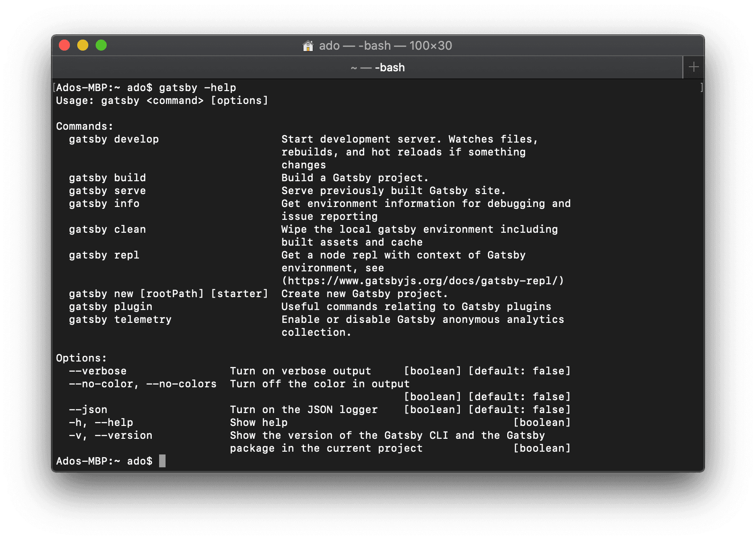Image resolution: width=756 pixels, height=540 pixels.
Task: Click 'Get a node repl with context of Gatsby' line
Action: pos(403,255)
